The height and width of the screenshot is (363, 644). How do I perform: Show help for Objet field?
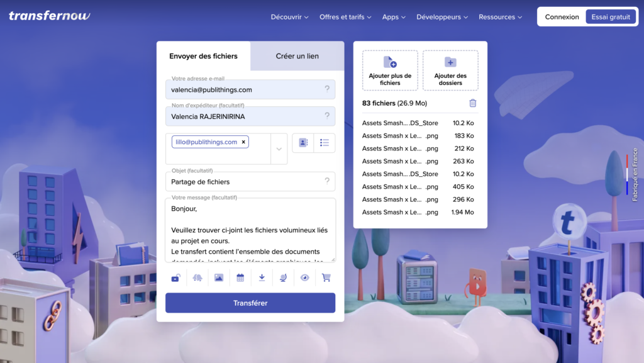327,181
